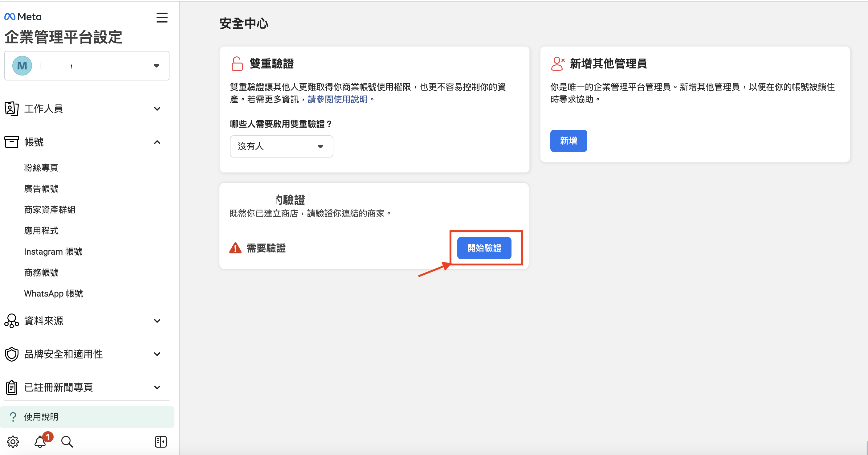Open the settings gear icon

13,441
